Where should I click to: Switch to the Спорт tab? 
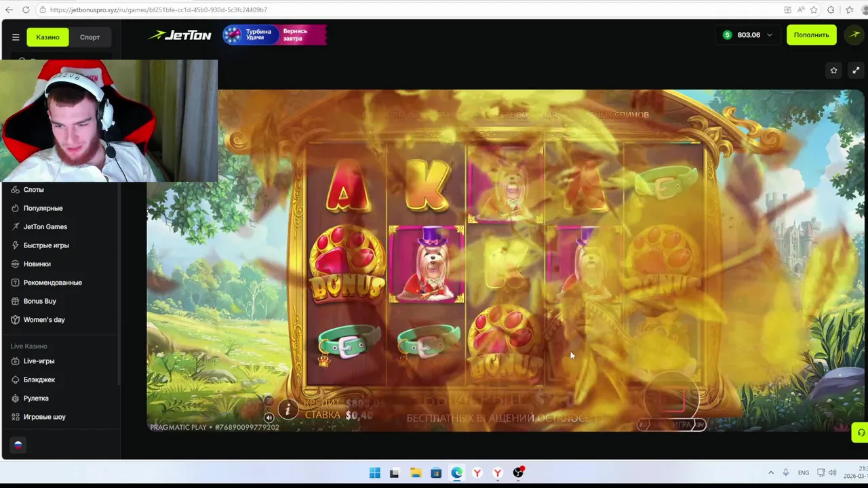click(x=90, y=37)
